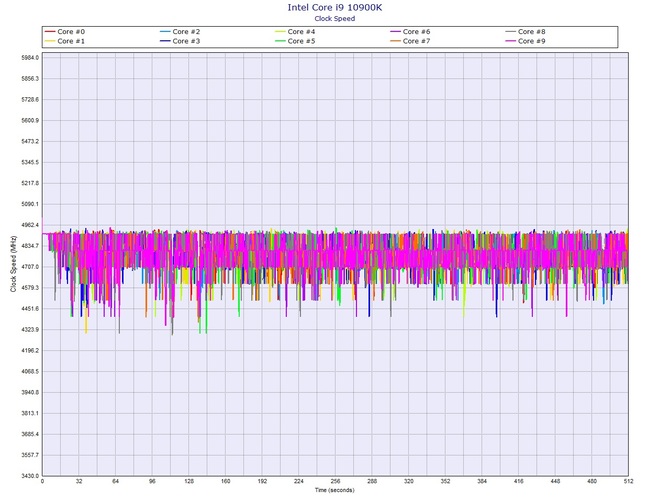Click the 384 x-axis tick label
Image resolution: width=670 pixels, height=502 pixels.
point(482,481)
